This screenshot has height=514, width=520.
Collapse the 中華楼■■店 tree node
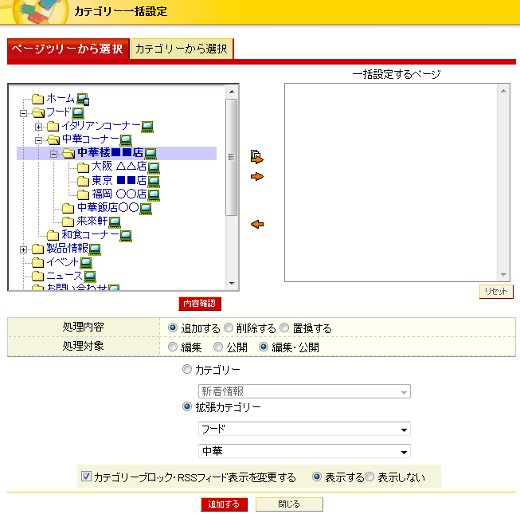tap(54, 154)
